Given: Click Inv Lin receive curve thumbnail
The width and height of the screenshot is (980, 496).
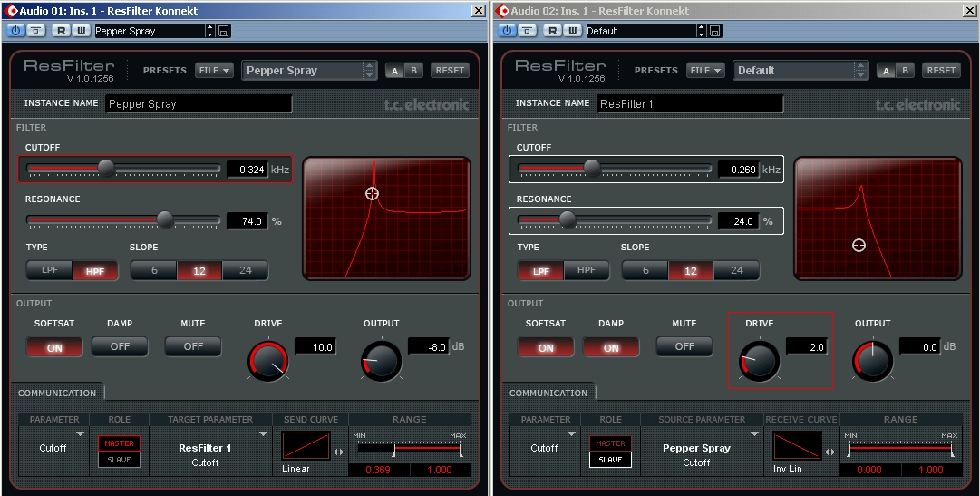Looking at the screenshot, I should pyautogui.click(x=798, y=446).
